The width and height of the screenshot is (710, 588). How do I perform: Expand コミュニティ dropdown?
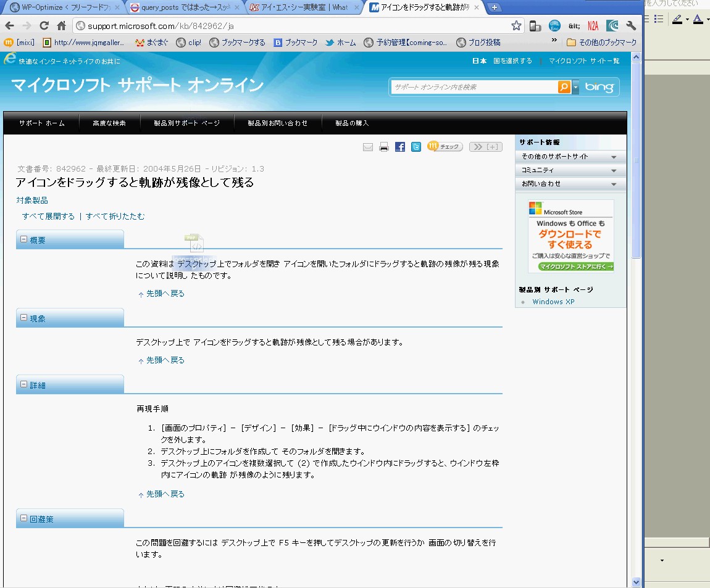point(570,170)
